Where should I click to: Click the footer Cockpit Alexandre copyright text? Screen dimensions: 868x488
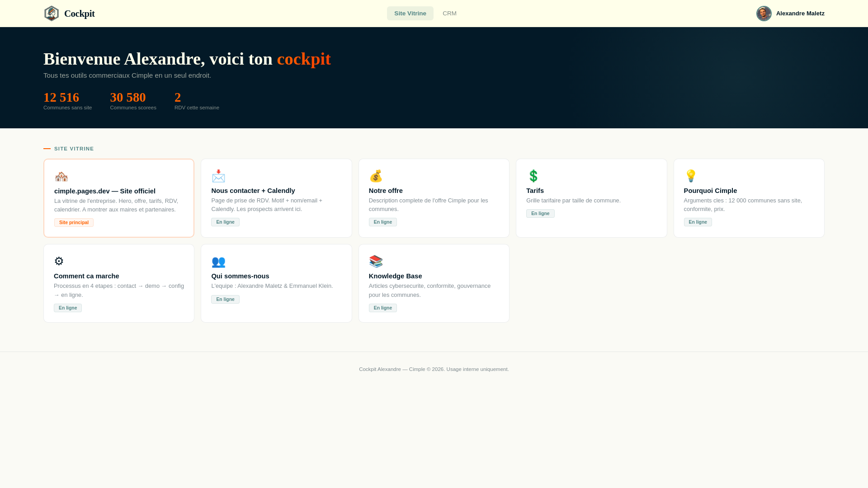434,369
